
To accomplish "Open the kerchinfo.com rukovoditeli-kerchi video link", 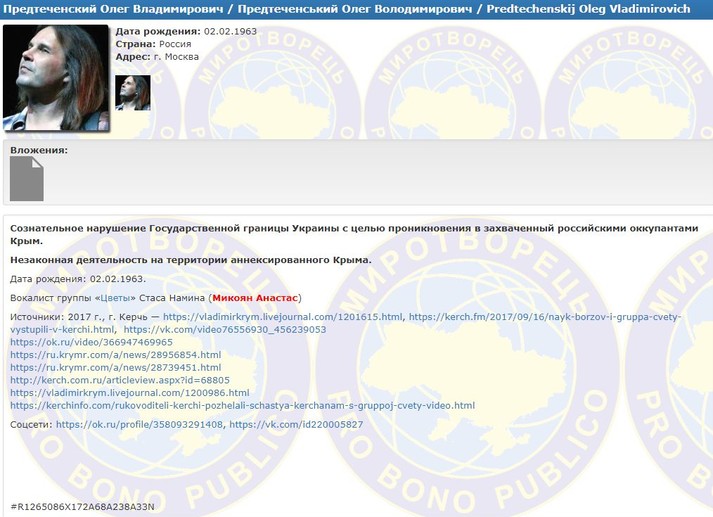I will [242, 406].
